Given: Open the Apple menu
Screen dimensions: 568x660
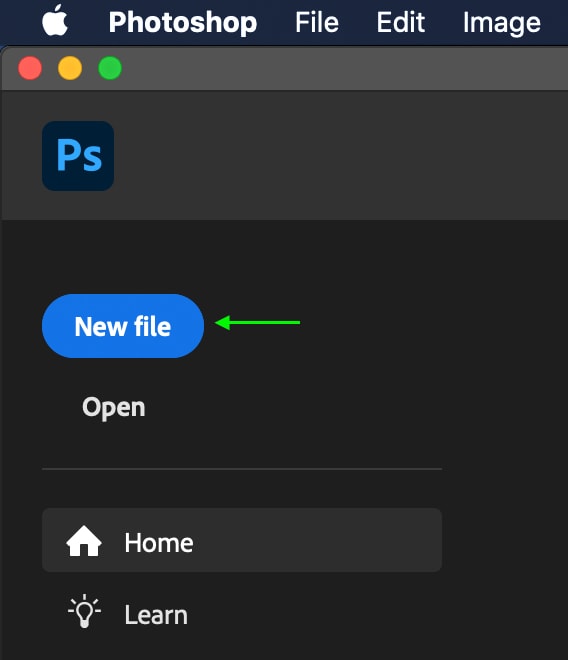Looking at the screenshot, I should click(x=55, y=21).
